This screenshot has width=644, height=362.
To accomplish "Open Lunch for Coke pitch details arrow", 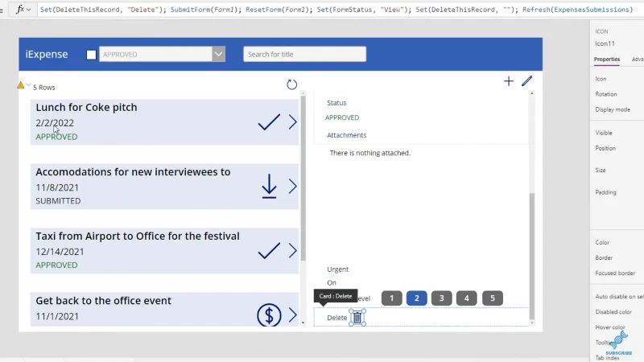I will click(292, 122).
